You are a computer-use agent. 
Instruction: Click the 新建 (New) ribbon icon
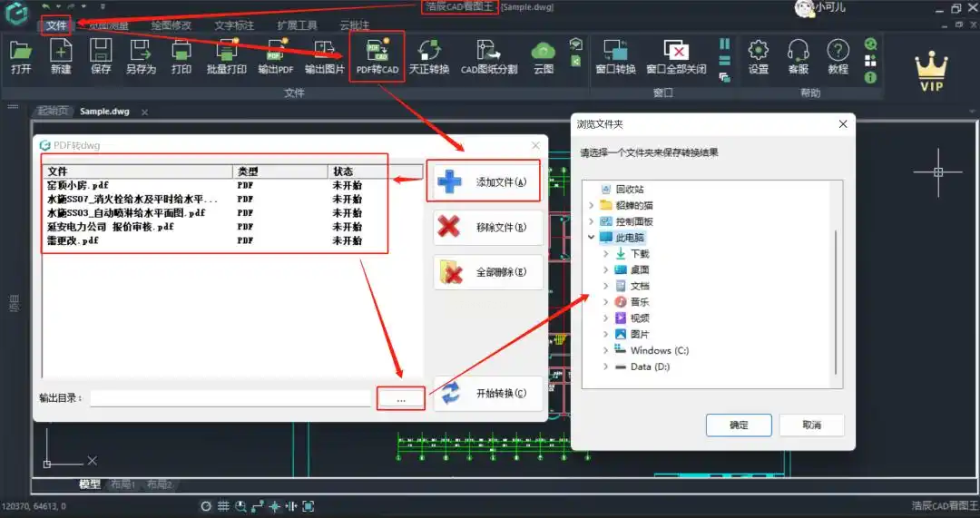(61, 56)
